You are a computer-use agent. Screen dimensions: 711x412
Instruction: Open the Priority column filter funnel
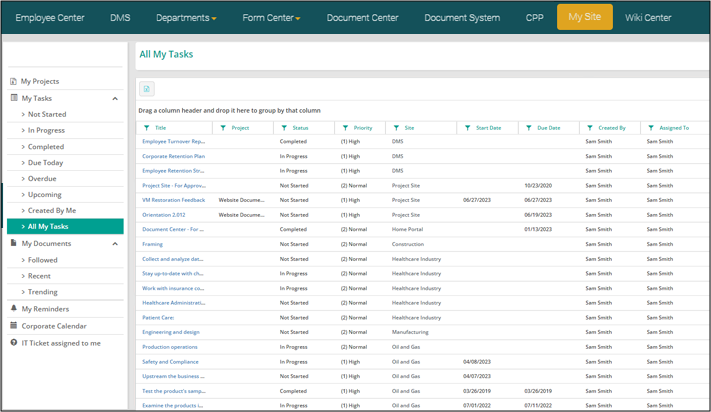pos(346,128)
